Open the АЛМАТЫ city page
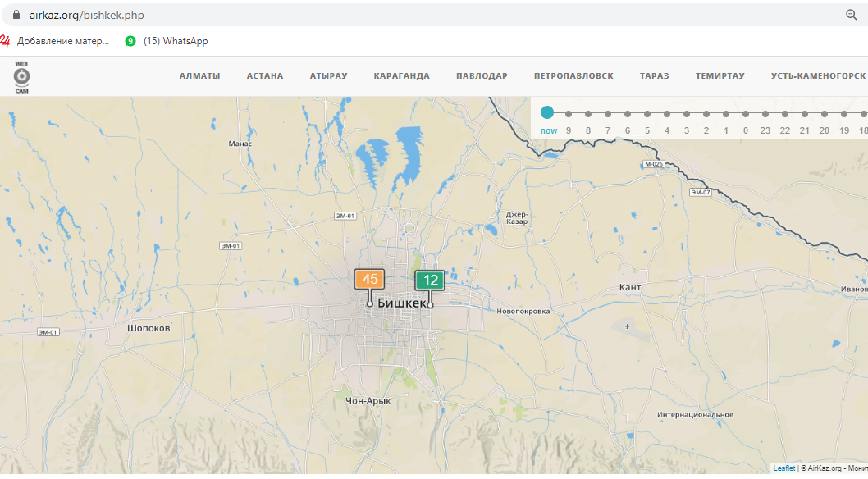The height and width of the screenshot is (479, 868). [199, 76]
